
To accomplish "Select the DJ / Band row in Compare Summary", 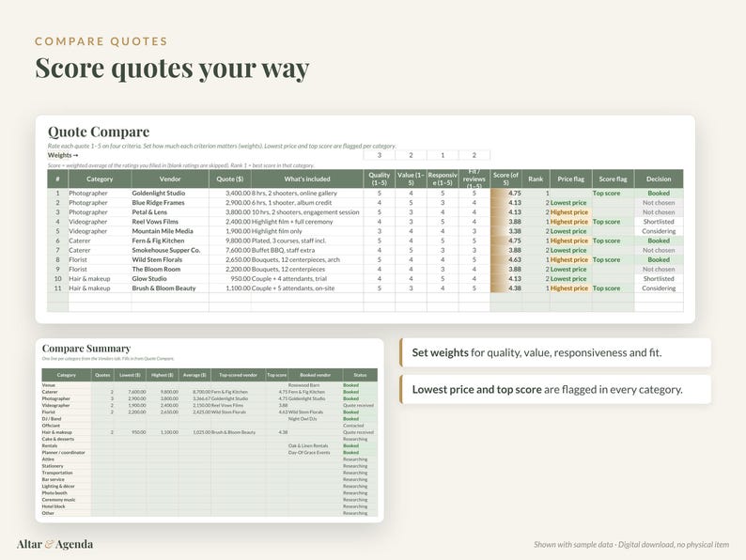I will point(210,419).
